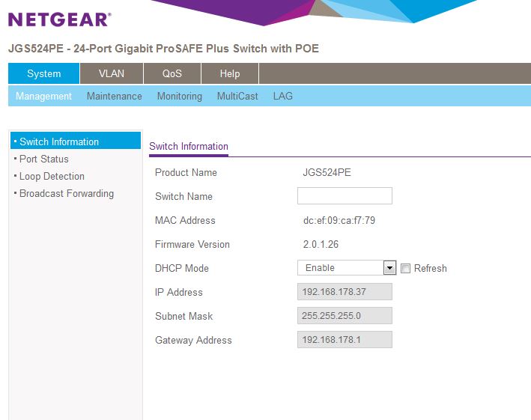Go to the Maintenance submenu
The image size is (531, 420).
point(114,96)
